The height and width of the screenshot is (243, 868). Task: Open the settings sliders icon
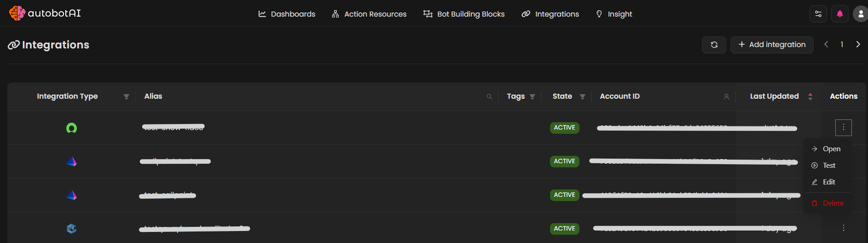pos(818,14)
